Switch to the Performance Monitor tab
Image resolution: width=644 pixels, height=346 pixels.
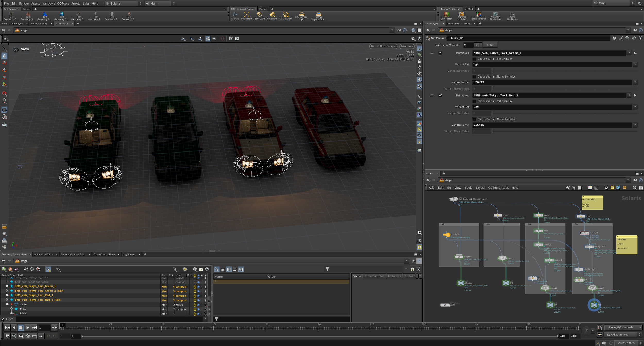pos(459,23)
